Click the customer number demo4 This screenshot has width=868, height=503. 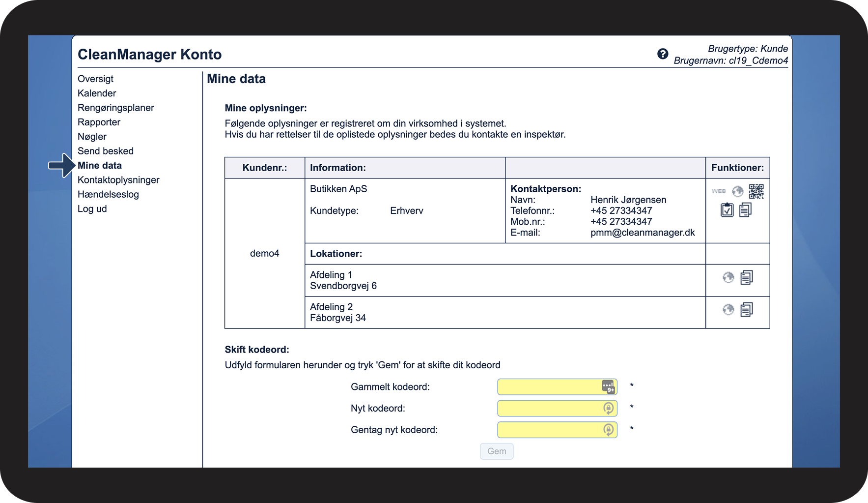pos(264,254)
